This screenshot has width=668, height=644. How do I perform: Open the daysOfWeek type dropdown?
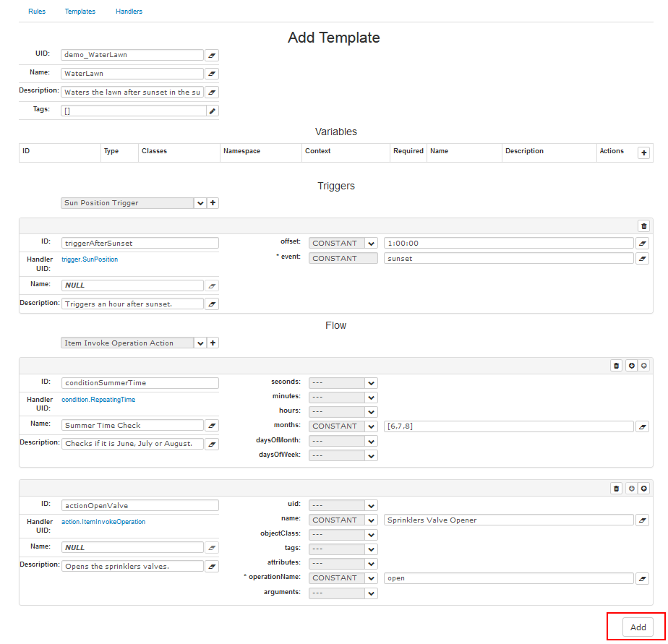[x=371, y=455]
